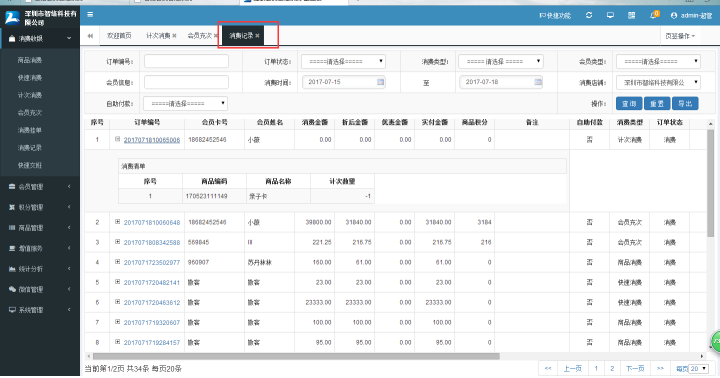Click the grid layout icon in top bar
This screenshot has height=378, width=720.
pos(632,15)
